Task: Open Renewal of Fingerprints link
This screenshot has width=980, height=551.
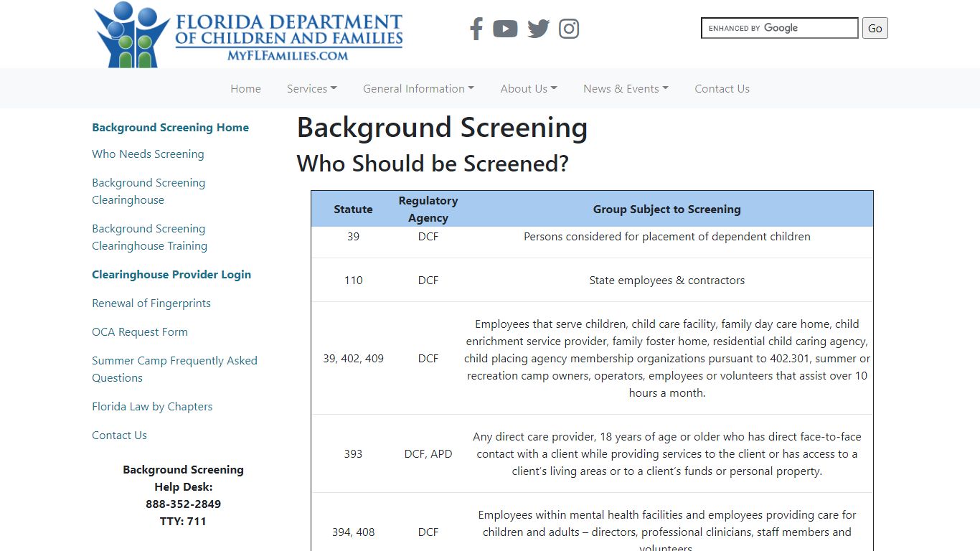Action: [x=151, y=303]
